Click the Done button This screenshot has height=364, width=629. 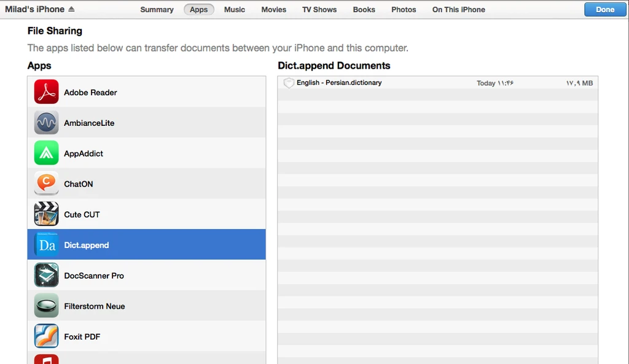click(605, 10)
